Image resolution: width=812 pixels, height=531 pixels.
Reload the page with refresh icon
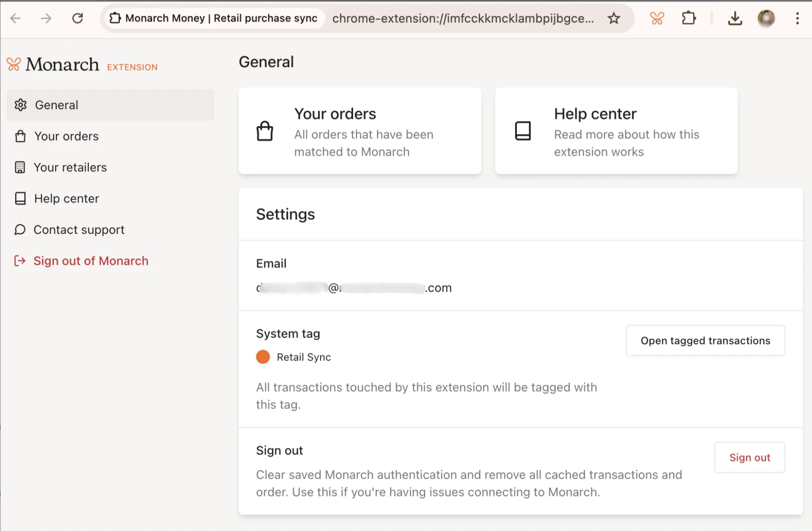(x=77, y=18)
